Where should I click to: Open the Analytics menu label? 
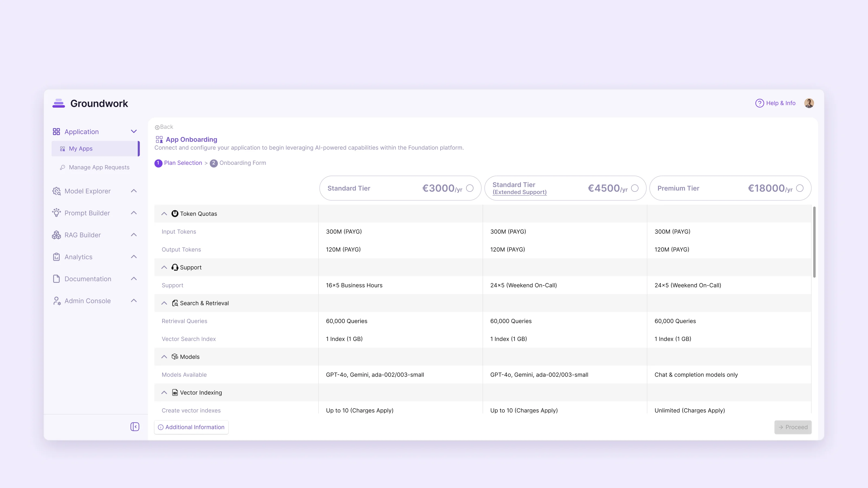click(x=78, y=257)
